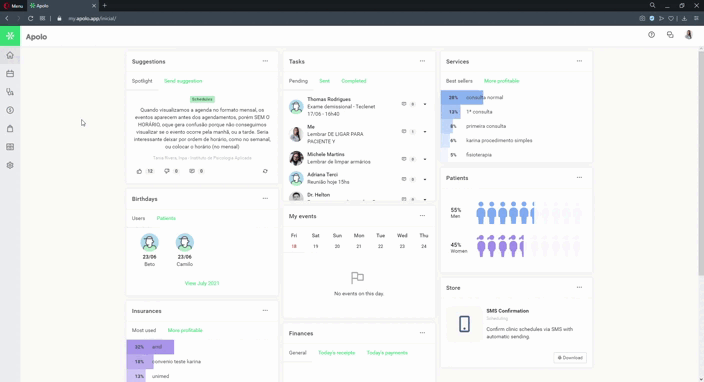The width and height of the screenshot is (704, 382).
Task: Click the consulta normal 28% bar
Action: 462,97
